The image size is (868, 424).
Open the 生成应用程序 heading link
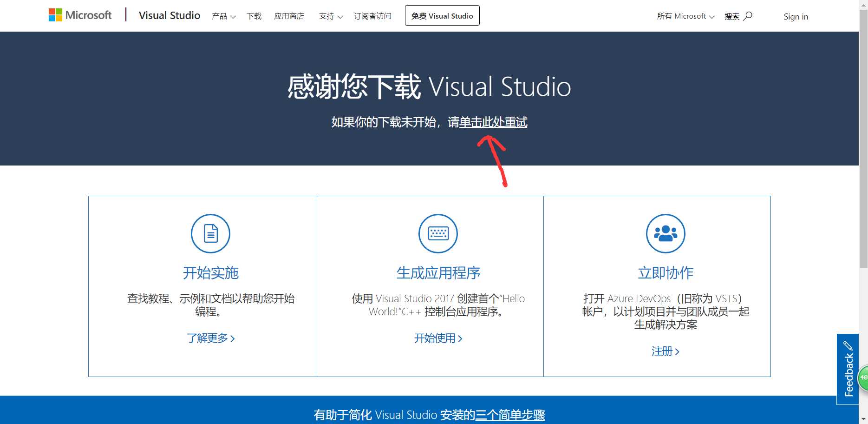tap(438, 273)
